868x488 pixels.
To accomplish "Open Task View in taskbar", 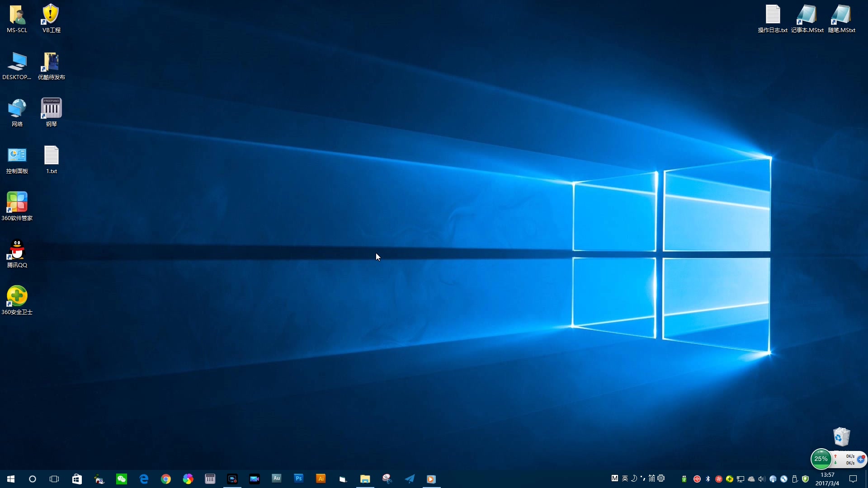I will pyautogui.click(x=54, y=479).
